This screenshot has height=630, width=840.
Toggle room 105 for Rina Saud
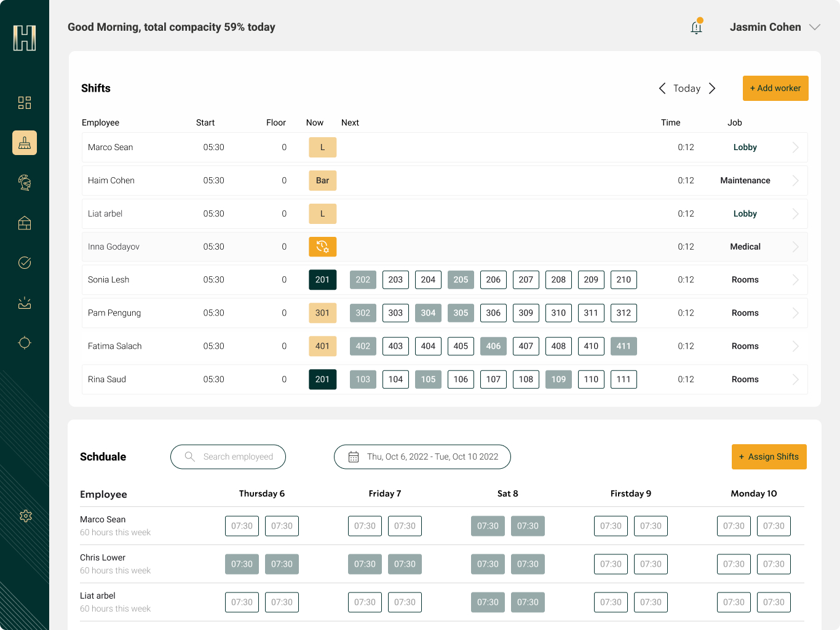[428, 380]
